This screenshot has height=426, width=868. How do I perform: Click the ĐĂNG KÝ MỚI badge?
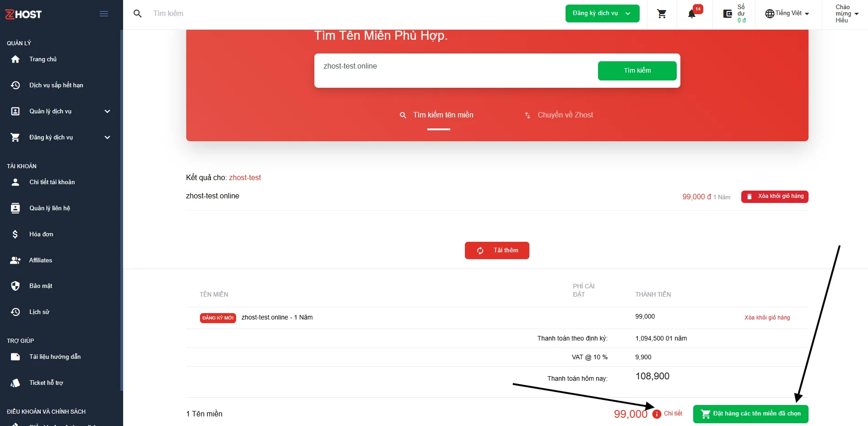(x=218, y=318)
